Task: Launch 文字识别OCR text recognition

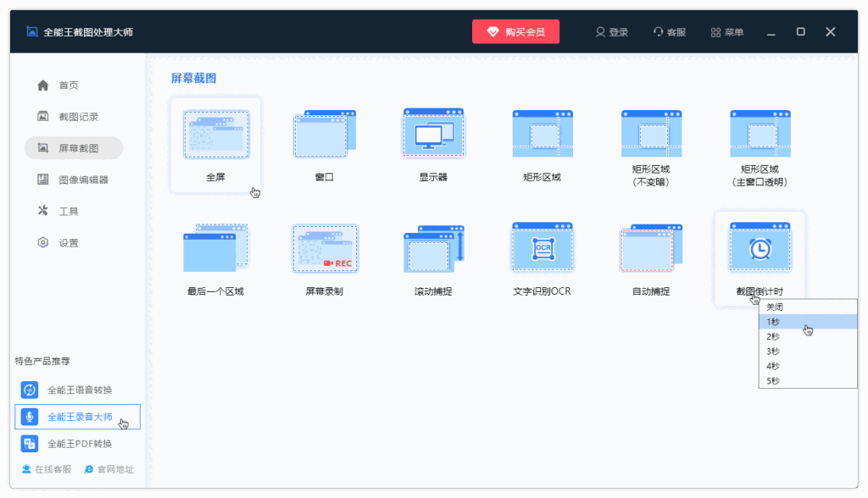Action: pyautogui.click(x=542, y=250)
